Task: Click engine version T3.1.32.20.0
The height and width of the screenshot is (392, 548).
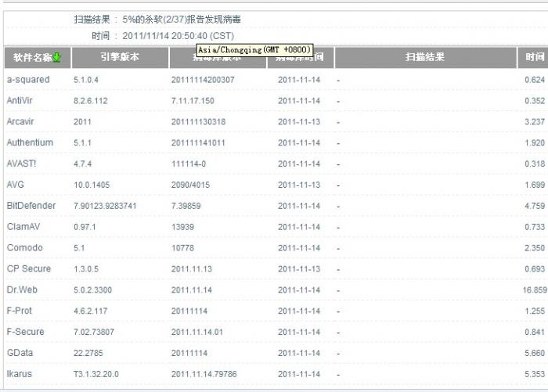Action: tap(96, 374)
